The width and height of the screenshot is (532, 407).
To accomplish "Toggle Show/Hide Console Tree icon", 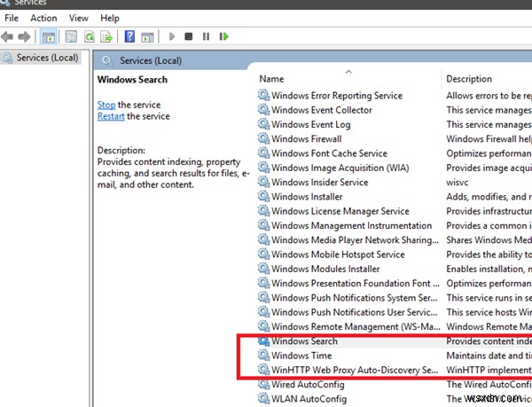I will coord(48,36).
